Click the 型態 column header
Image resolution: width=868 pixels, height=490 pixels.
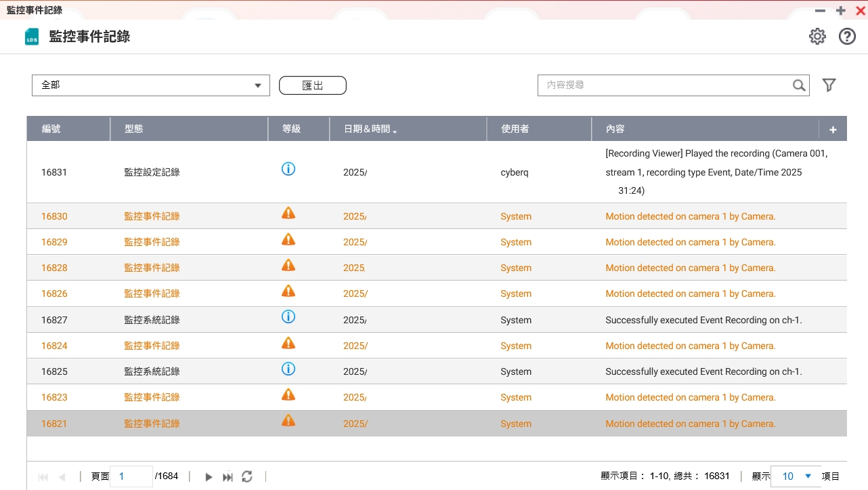click(134, 129)
